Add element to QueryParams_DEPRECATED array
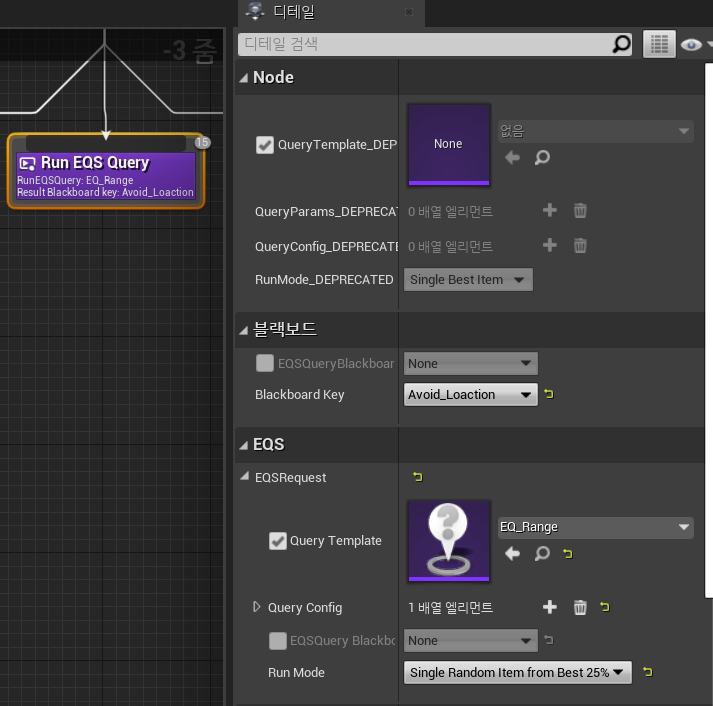This screenshot has height=706, width=713. 550,210
